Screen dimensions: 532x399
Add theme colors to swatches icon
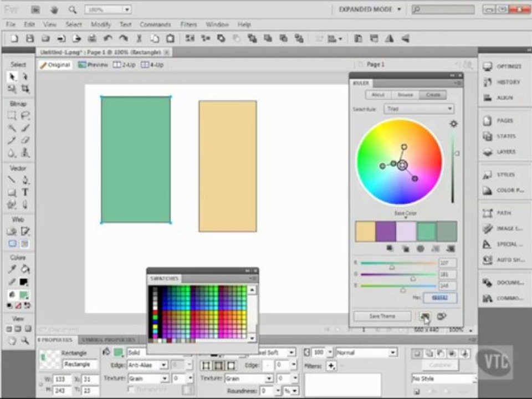pos(425,316)
